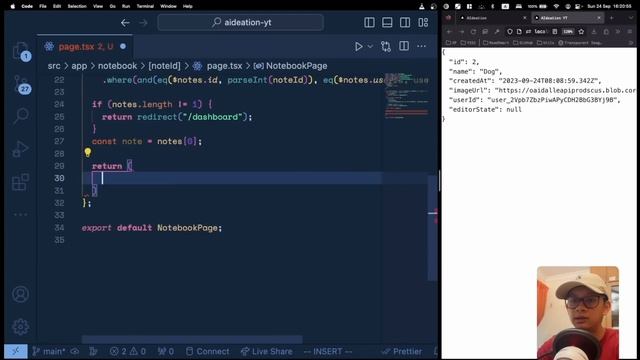Toggle bottom panel layout icon
Image resolution: width=640 pixels, height=360 pixels.
pos(387,22)
